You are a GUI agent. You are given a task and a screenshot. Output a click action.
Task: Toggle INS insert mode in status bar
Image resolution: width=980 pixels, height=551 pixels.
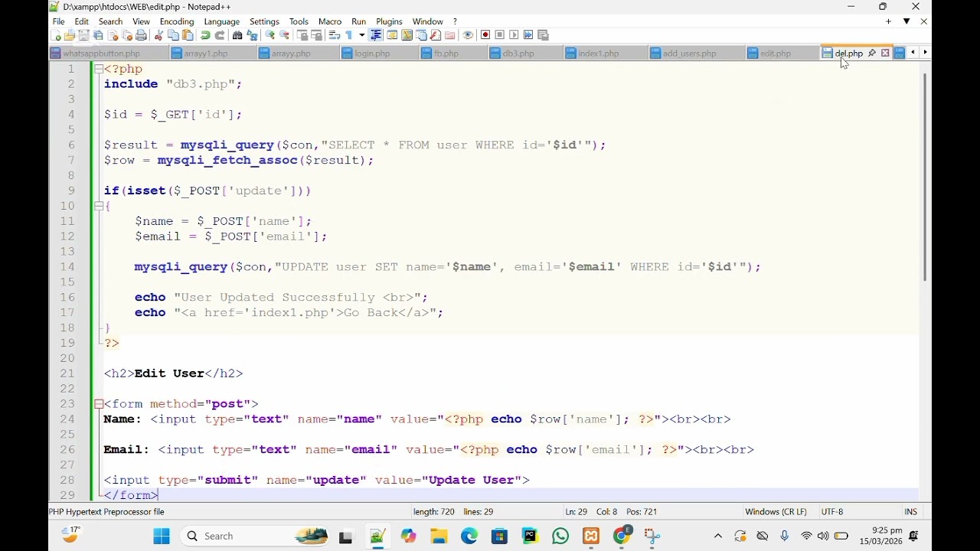coord(910,512)
